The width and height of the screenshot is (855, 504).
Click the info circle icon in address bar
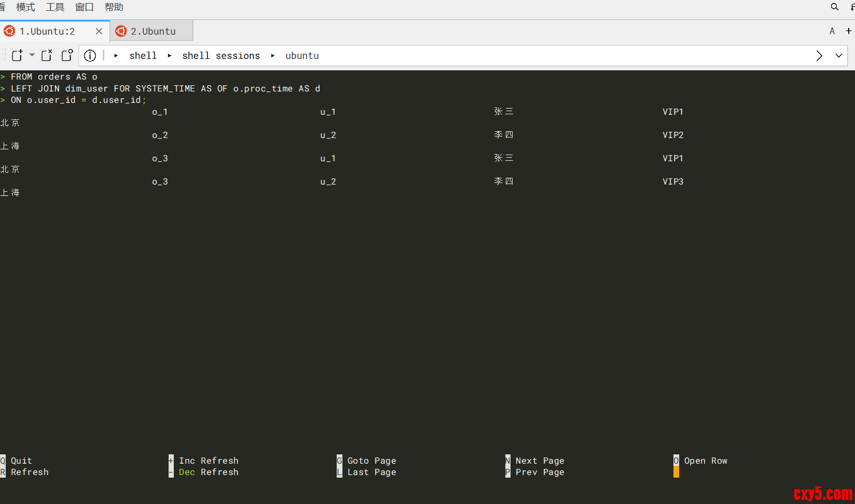(x=90, y=56)
